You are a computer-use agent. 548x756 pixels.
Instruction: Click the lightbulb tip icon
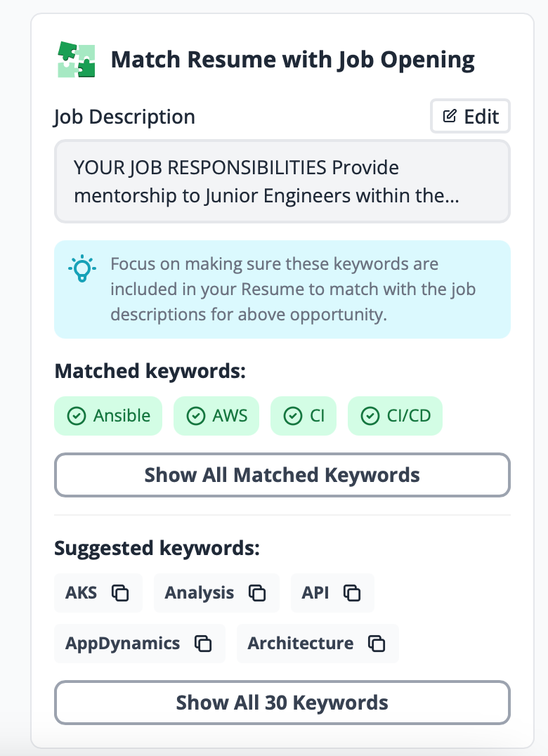81,269
